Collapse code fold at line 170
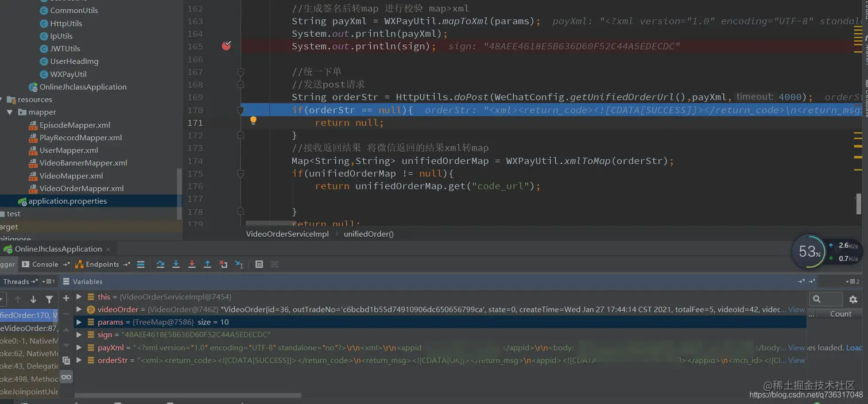The height and width of the screenshot is (404, 868). (x=241, y=110)
